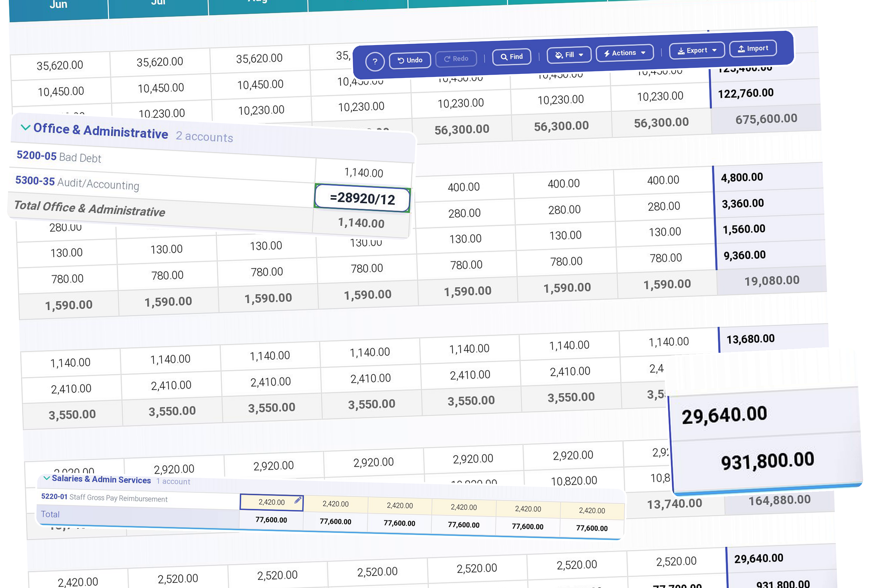Click the Redo button
The image size is (882, 588).
(x=456, y=58)
